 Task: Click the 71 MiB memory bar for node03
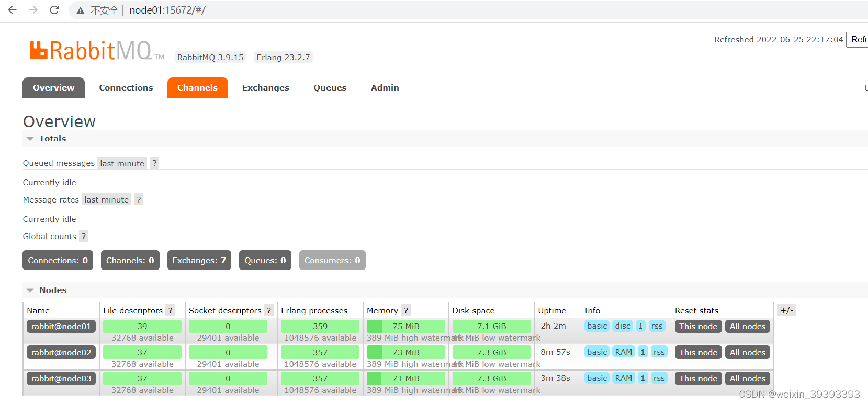(x=406, y=379)
